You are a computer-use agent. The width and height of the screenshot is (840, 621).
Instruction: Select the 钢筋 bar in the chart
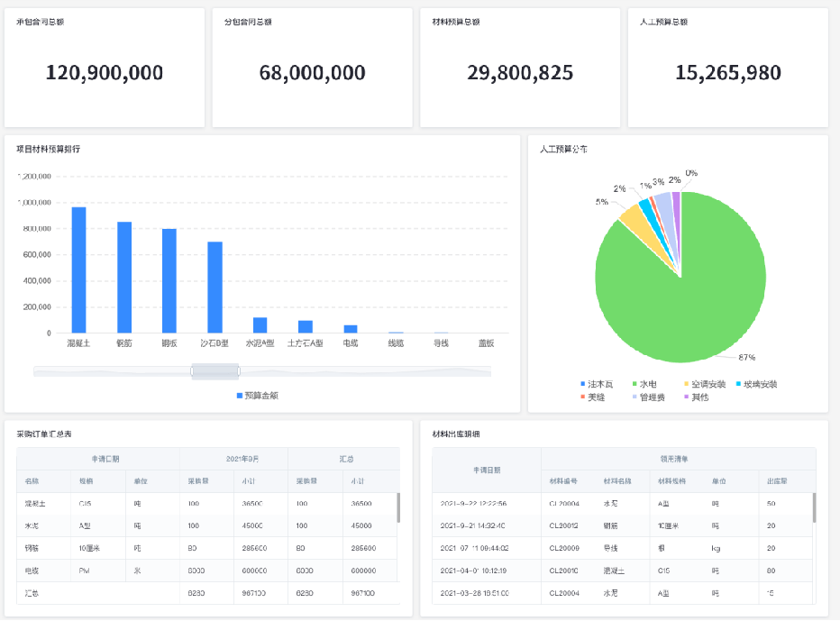tap(124, 277)
